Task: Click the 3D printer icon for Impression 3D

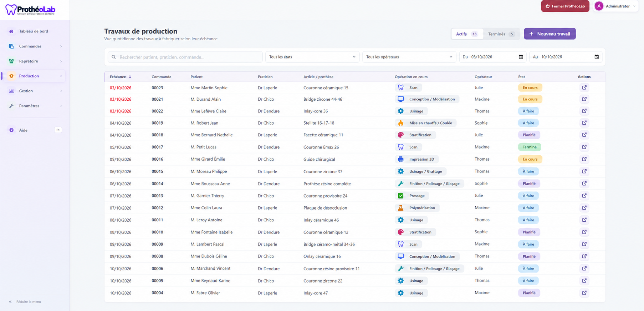Action: [x=400, y=159]
